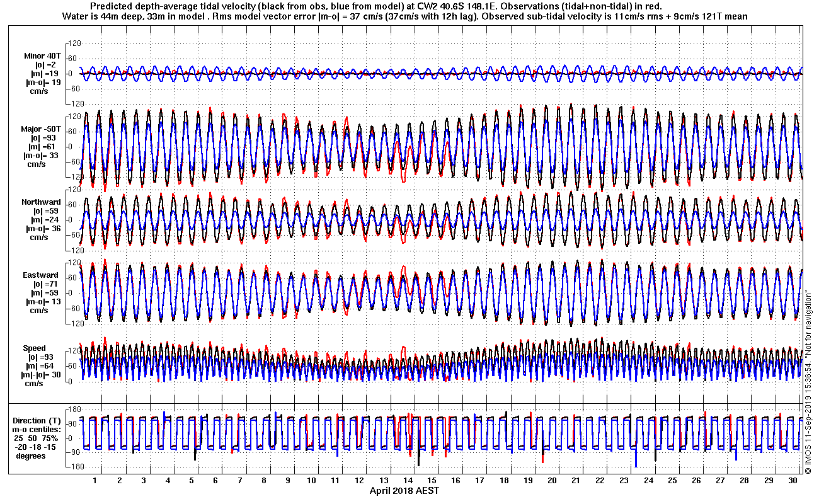Image resolution: width=819 pixels, height=504 pixels.
Task: Click the '180' top tick of the Direction axis
Action: click(75, 408)
